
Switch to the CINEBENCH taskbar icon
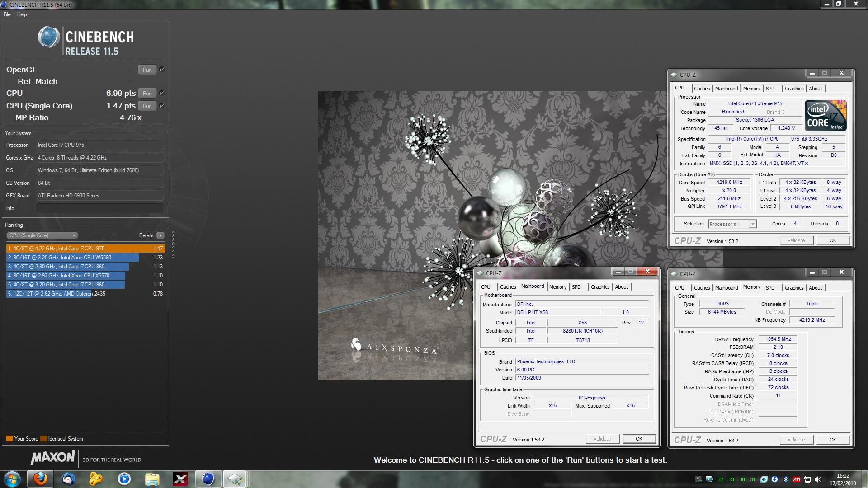point(208,479)
